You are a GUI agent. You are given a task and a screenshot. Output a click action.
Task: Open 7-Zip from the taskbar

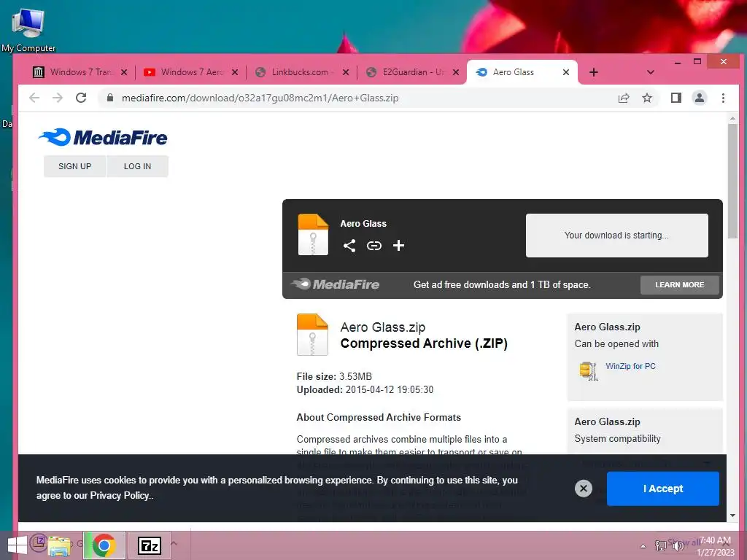[x=149, y=545]
